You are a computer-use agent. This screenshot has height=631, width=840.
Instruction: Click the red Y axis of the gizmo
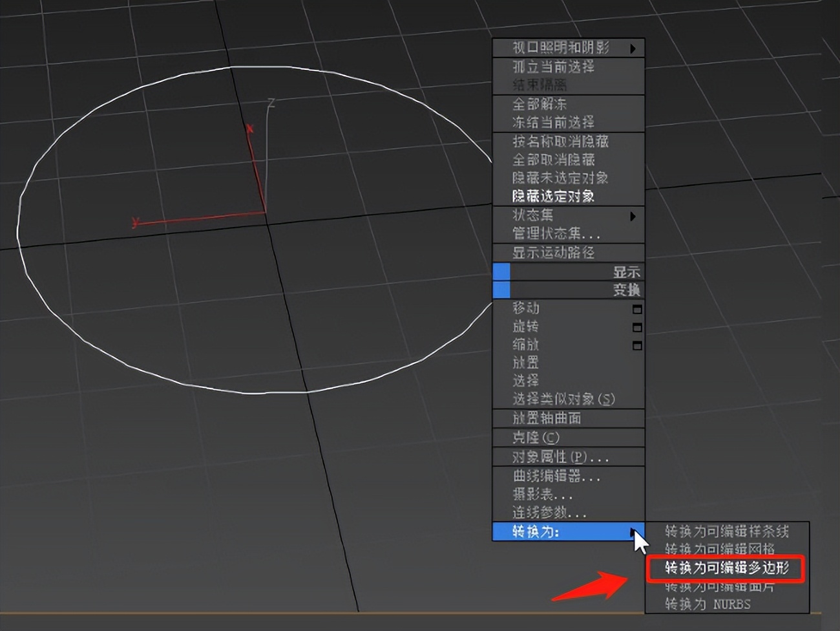(x=194, y=219)
